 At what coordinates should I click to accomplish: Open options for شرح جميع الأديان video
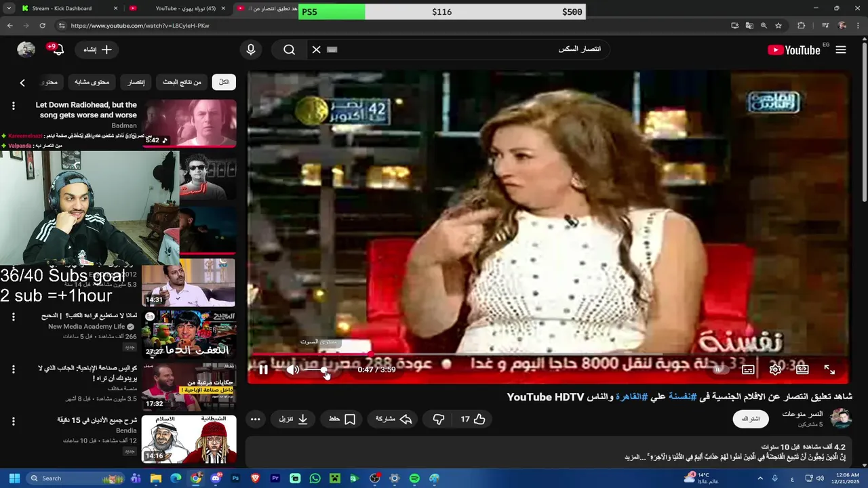[13, 421]
